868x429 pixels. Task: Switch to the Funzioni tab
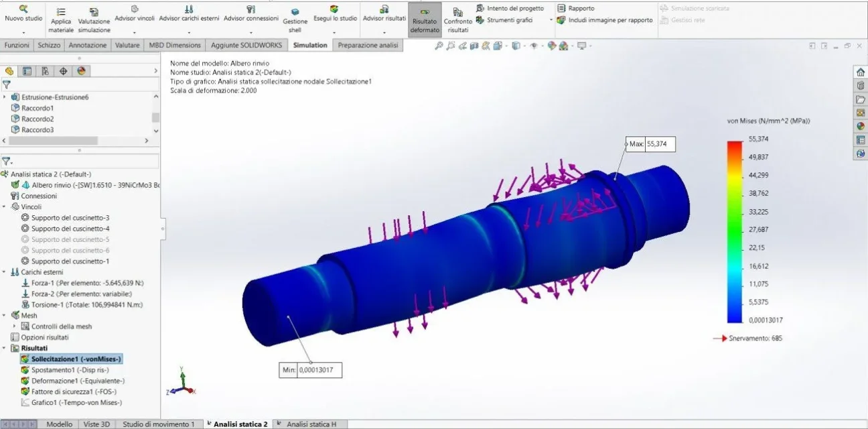[x=17, y=45]
